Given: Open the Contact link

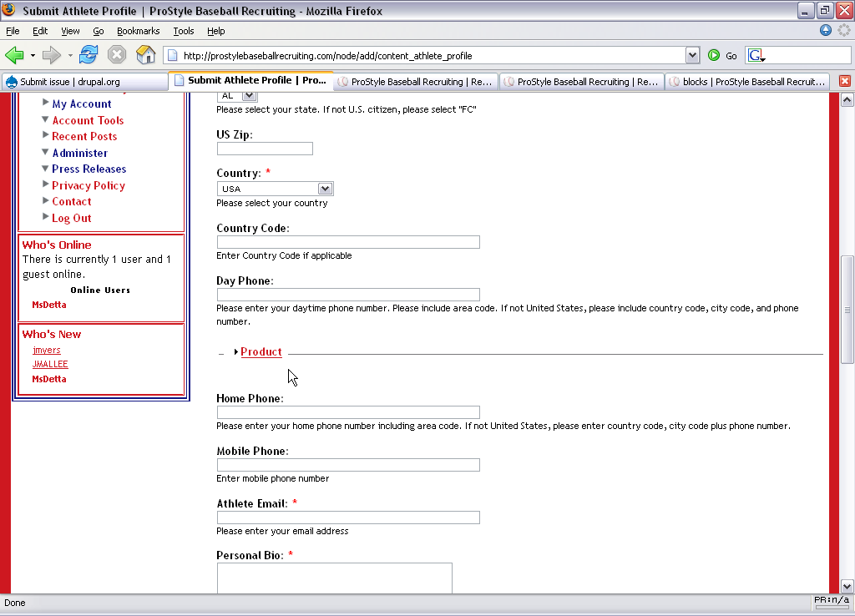Looking at the screenshot, I should point(72,202).
